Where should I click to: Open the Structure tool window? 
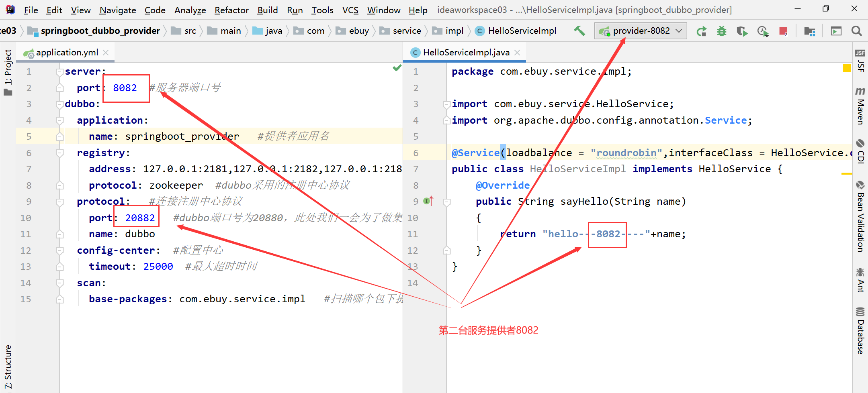point(8,367)
